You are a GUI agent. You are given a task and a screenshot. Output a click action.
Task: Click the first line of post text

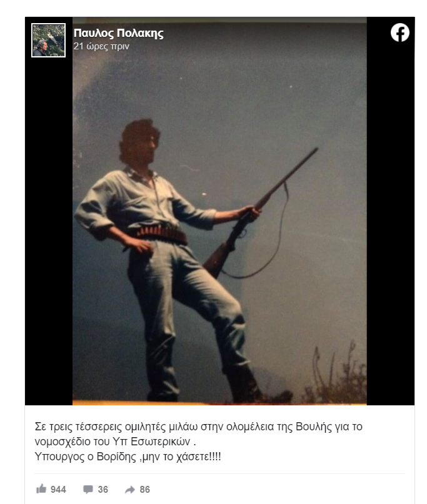click(199, 427)
